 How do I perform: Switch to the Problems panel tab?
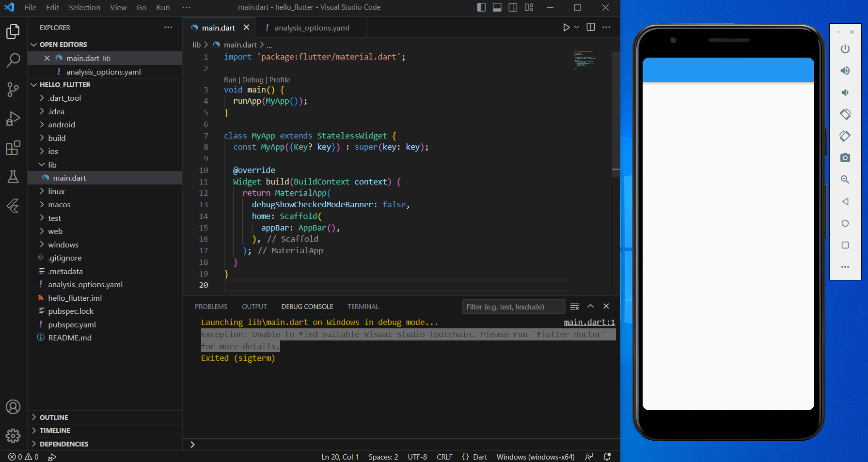[211, 307]
